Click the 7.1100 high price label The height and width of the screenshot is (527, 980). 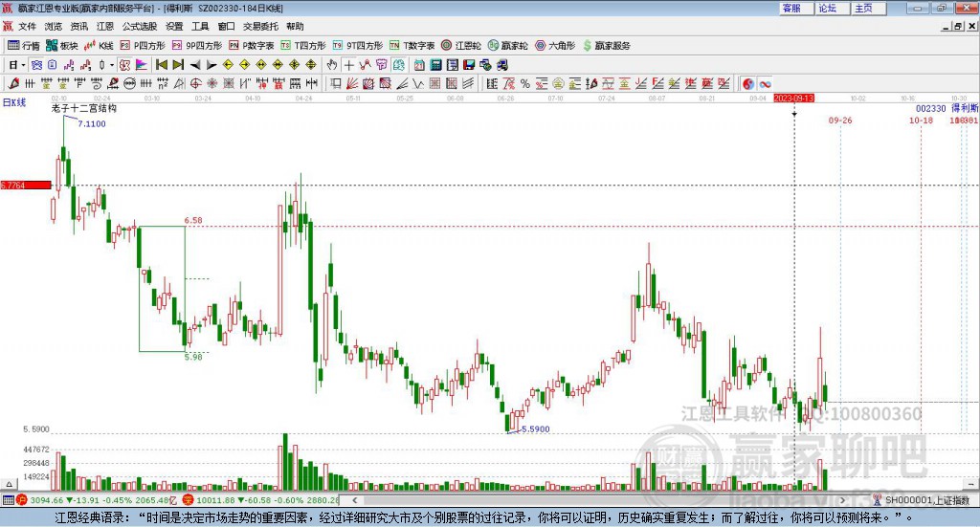coord(92,123)
